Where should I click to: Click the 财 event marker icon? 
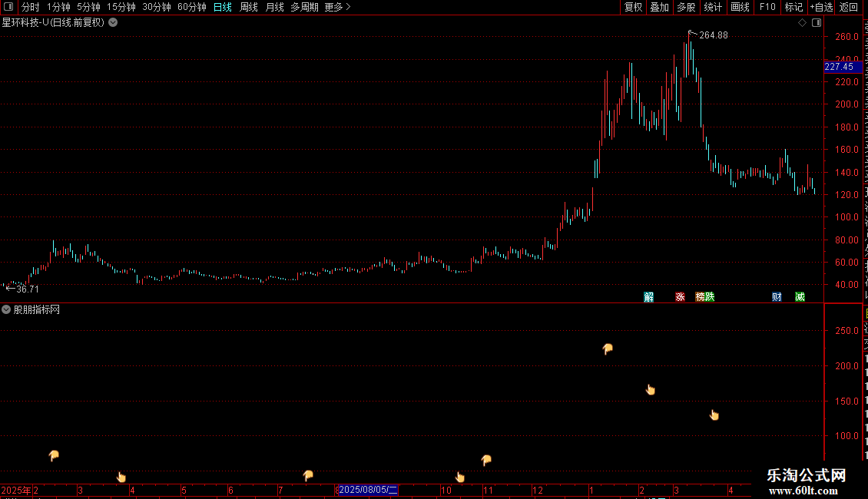777,297
